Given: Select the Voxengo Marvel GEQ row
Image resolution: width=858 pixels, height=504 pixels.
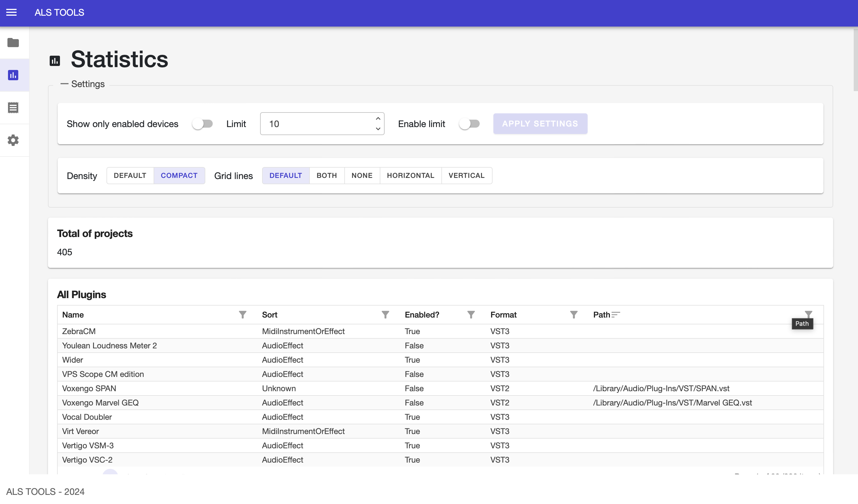Looking at the screenshot, I should coord(440,403).
